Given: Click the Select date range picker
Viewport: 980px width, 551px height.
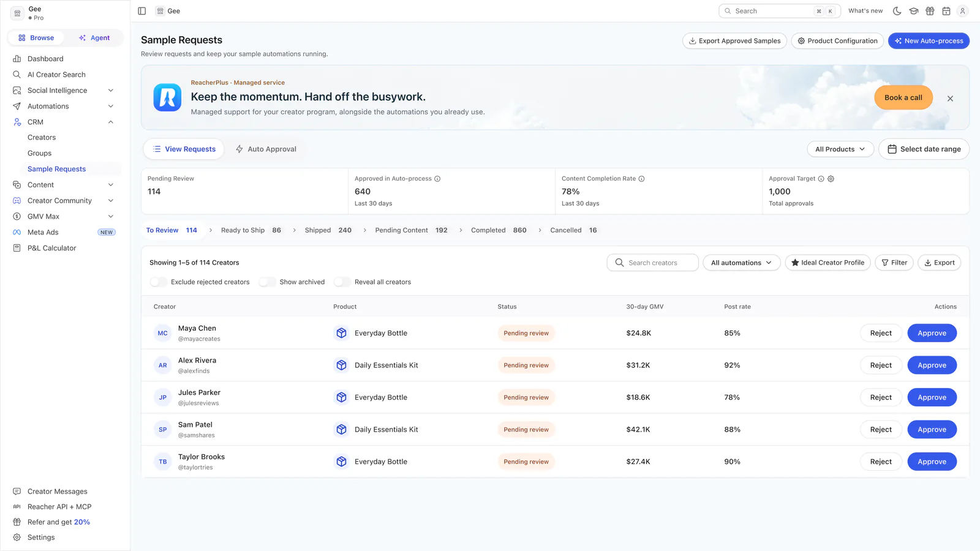Looking at the screenshot, I should pos(924,149).
